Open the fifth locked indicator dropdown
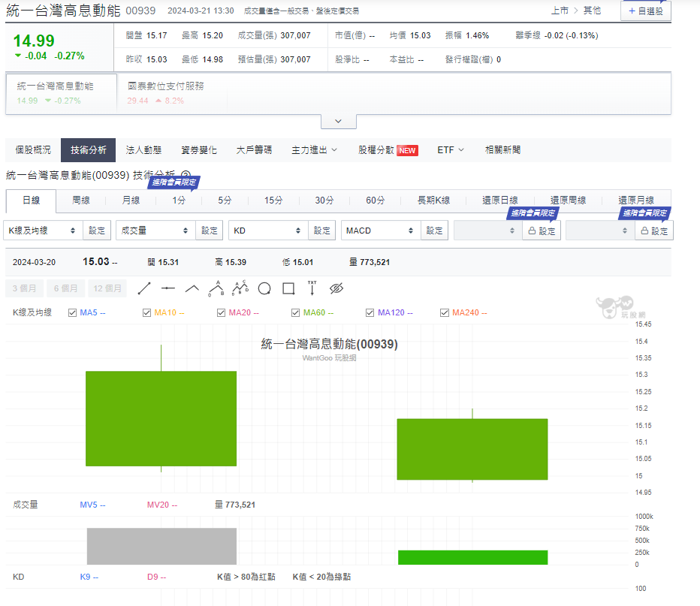The width and height of the screenshot is (700, 606). coord(487,231)
